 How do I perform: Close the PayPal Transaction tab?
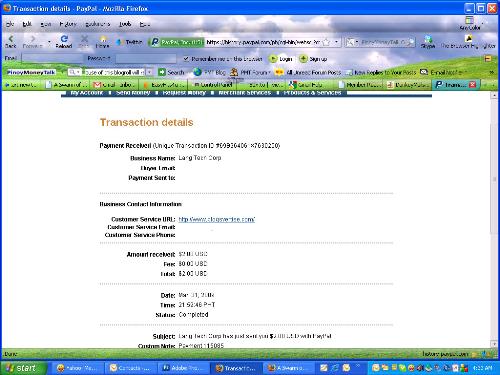click(x=472, y=85)
